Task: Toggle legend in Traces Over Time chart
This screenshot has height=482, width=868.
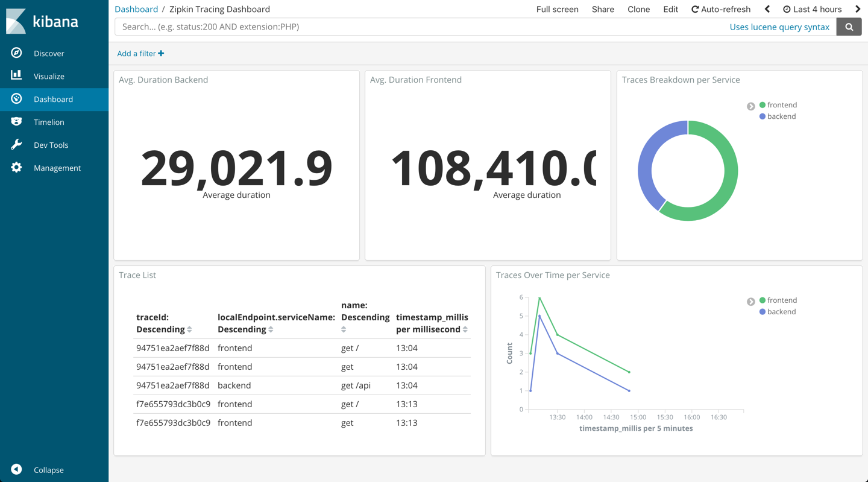Action: coord(751,302)
